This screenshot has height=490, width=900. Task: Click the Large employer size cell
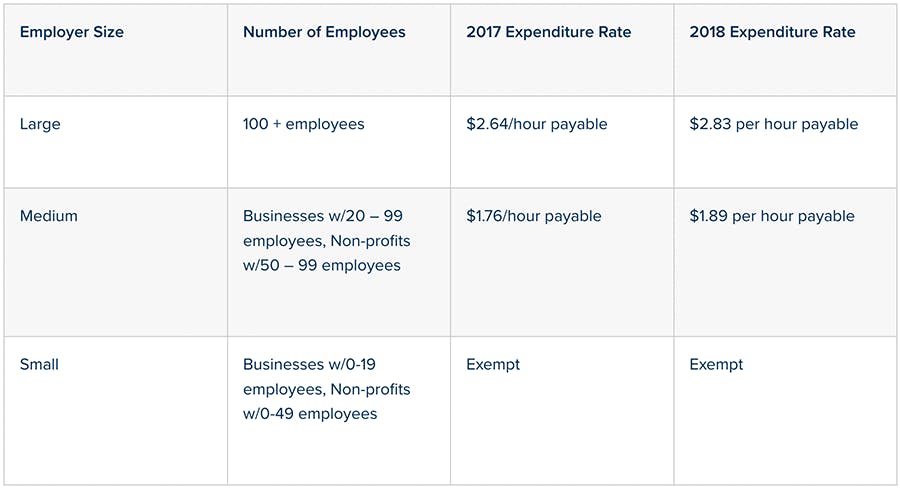(x=40, y=125)
